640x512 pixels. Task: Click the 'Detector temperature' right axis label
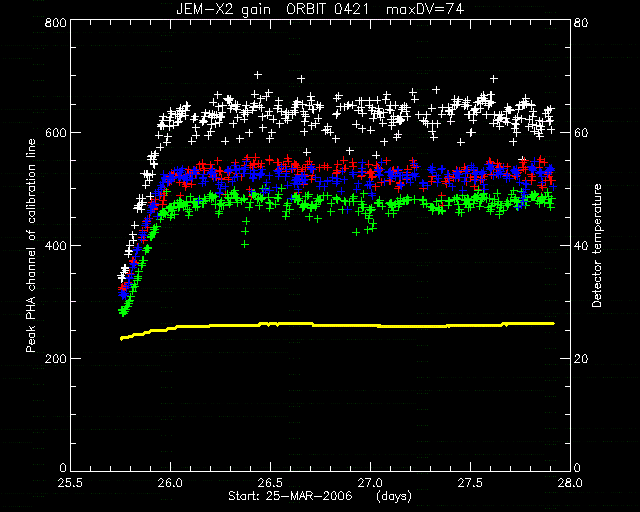[x=596, y=246]
